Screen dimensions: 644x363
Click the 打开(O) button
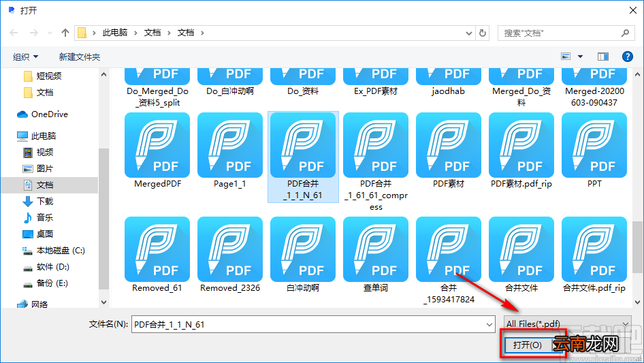527,345
